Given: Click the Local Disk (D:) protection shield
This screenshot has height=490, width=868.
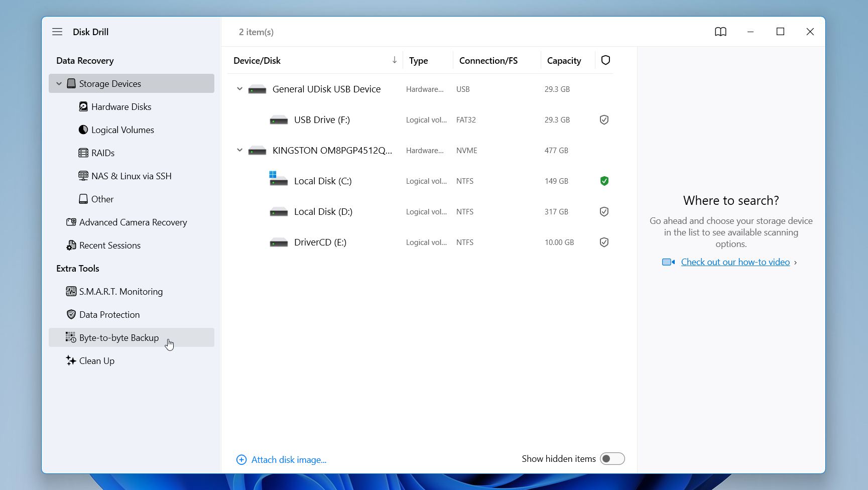Looking at the screenshot, I should pos(604,211).
